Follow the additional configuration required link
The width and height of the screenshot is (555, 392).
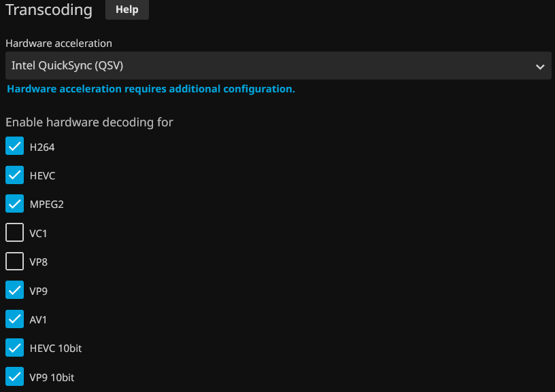click(150, 89)
